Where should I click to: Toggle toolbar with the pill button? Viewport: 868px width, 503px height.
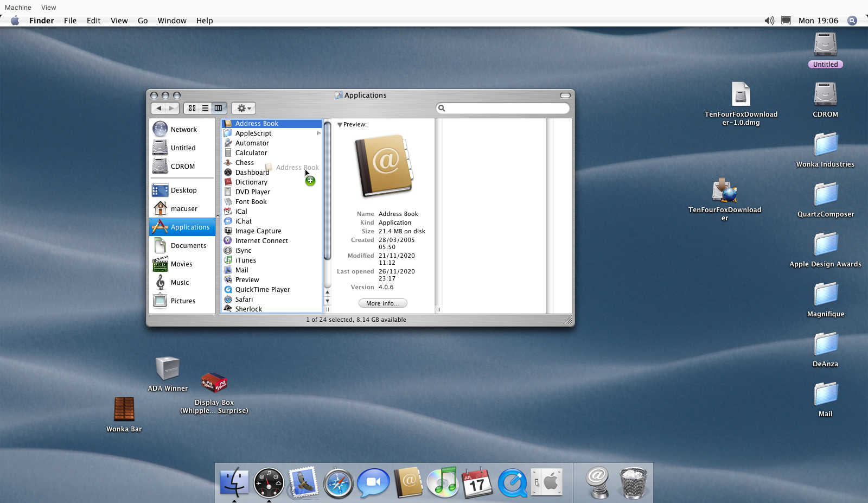coord(565,95)
